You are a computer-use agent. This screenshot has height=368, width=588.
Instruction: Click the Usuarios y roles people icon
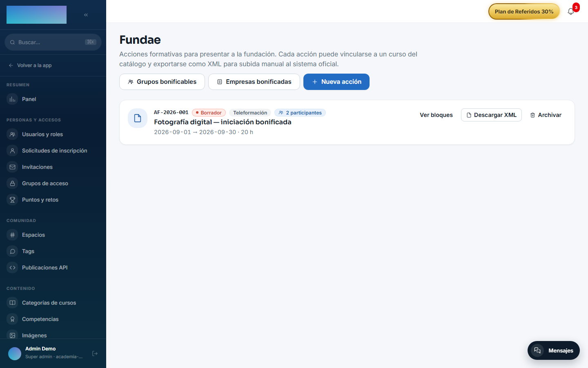[13, 135]
